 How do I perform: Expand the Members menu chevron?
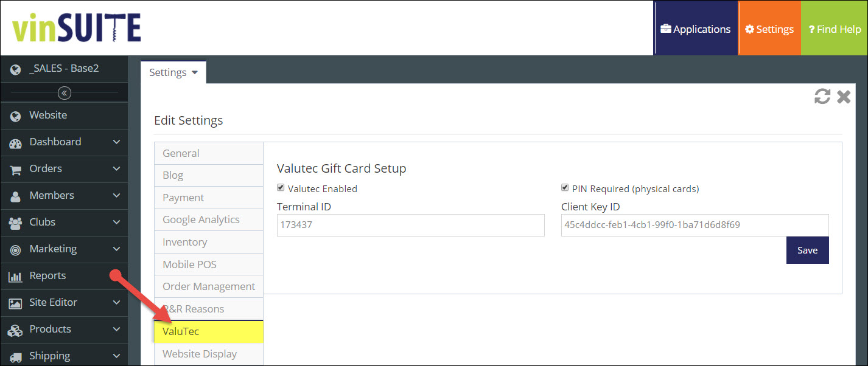tap(117, 196)
